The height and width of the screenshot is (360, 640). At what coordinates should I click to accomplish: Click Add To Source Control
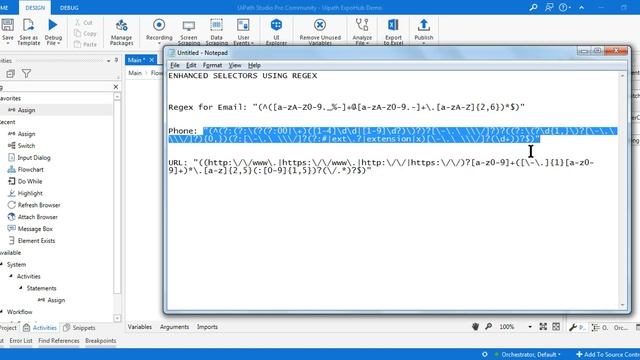tap(608, 354)
